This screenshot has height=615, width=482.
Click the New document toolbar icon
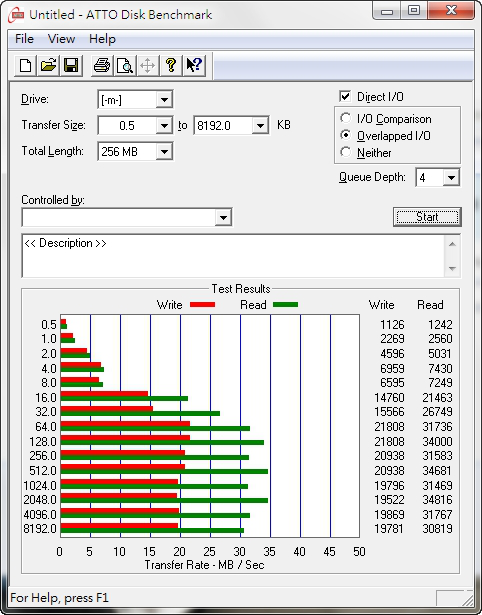25,65
